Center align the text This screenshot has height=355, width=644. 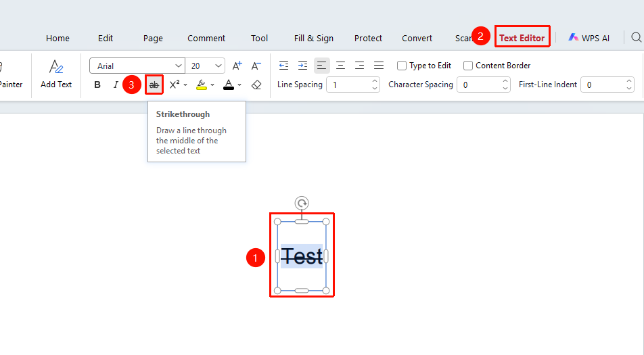coord(340,66)
